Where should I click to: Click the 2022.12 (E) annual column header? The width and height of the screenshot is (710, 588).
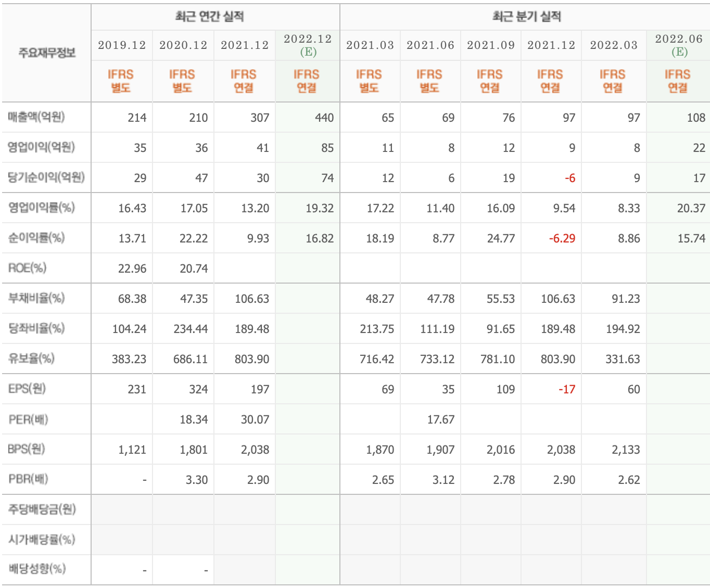click(308, 45)
